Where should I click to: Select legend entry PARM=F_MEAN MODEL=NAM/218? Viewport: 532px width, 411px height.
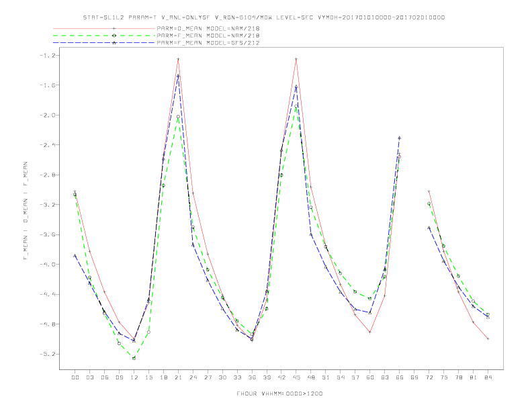click(x=208, y=36)
